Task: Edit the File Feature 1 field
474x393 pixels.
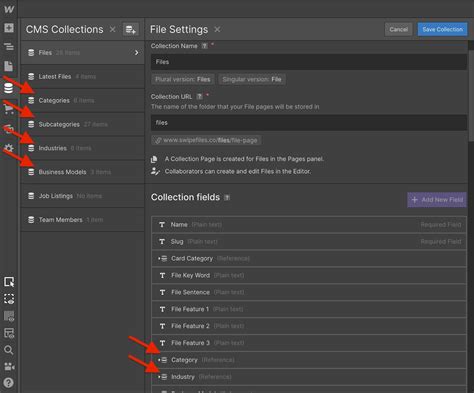Action: [309, 309]
